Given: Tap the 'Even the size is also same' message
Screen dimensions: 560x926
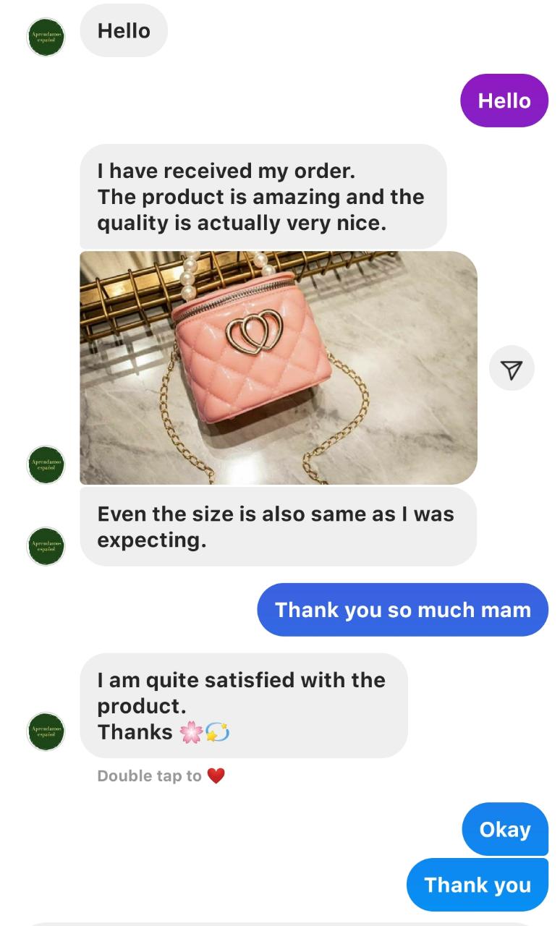Looking at the screenshot, I should tap(279, 527).
